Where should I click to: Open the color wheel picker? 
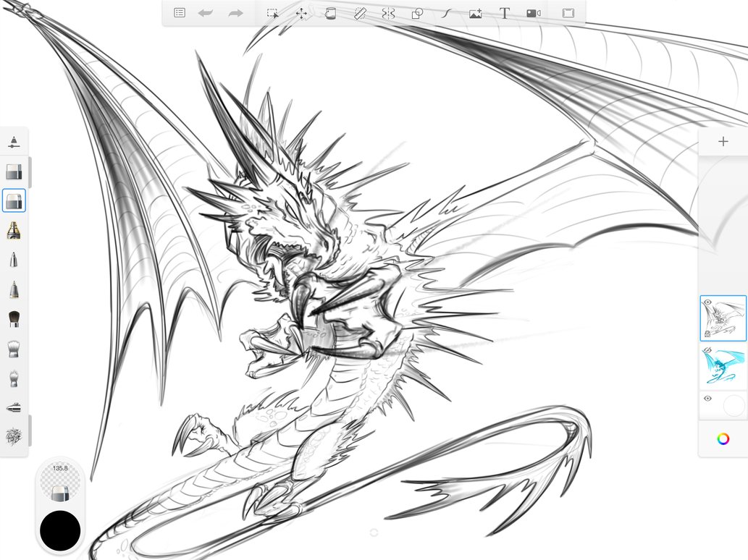point(723,437)
